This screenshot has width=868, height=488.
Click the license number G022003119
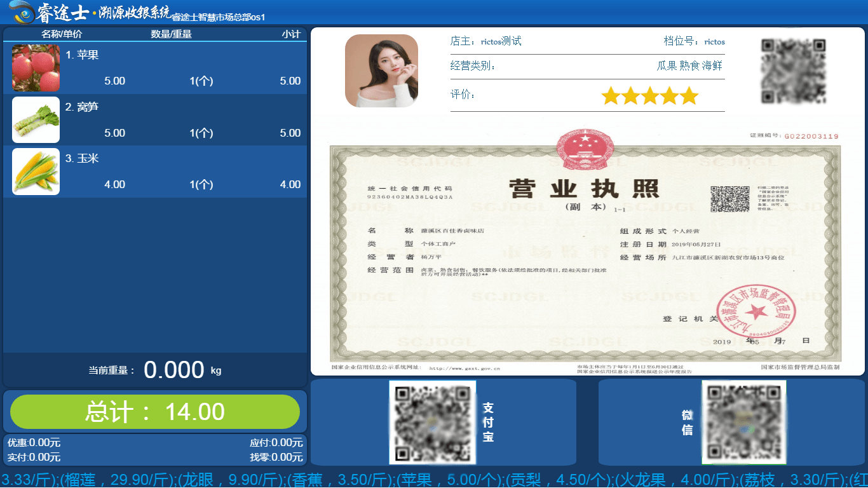pyautogui.click(x=811, y=136)
